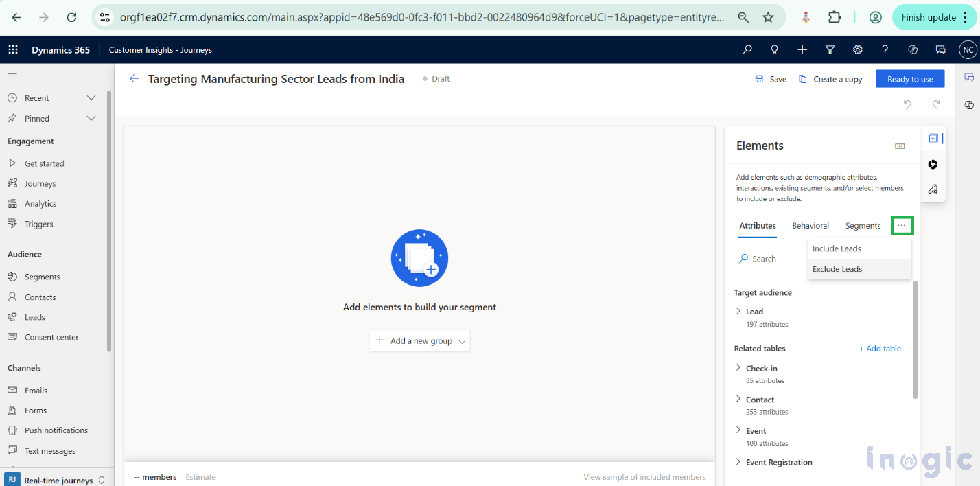
Task: Click the feedback message icon in top bar
Action: (940, 49)
